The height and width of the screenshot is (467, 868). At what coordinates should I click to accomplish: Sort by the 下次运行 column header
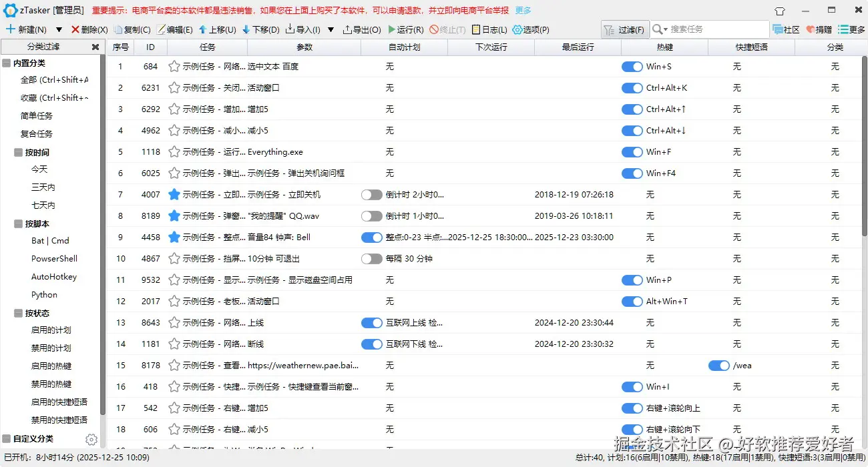[x=491, y=47]
